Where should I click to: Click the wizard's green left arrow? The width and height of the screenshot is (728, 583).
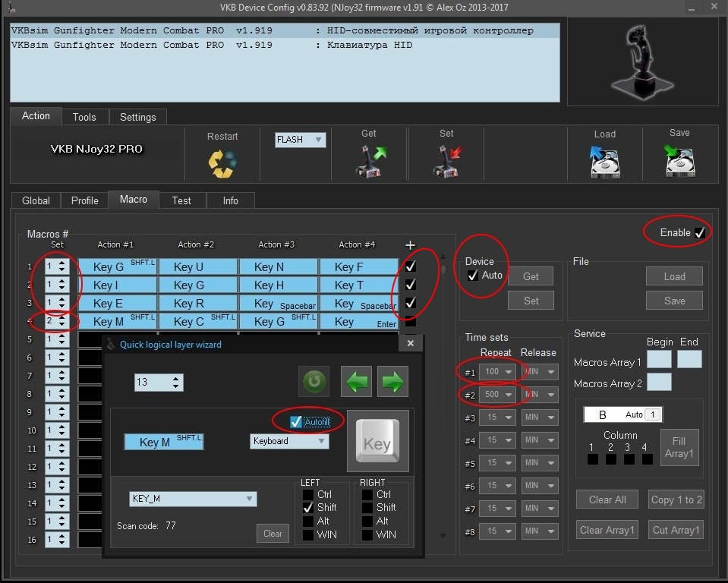(x=356, y=382)
